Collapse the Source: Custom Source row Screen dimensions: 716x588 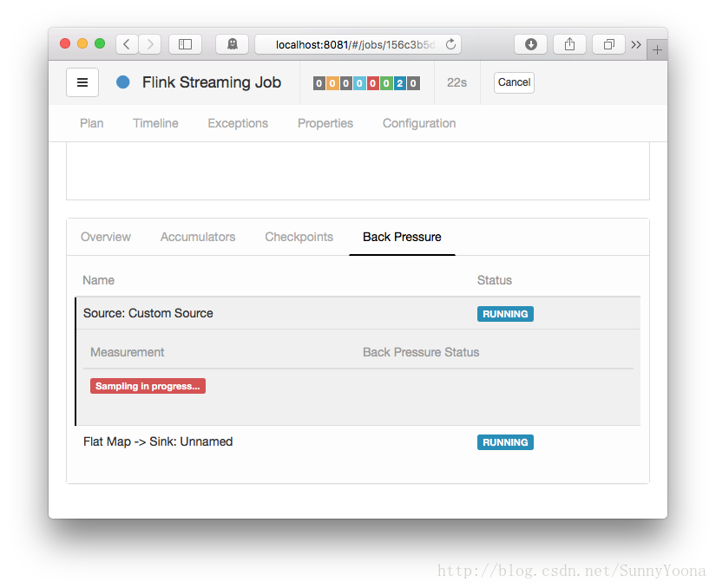[x=358, y=313]
